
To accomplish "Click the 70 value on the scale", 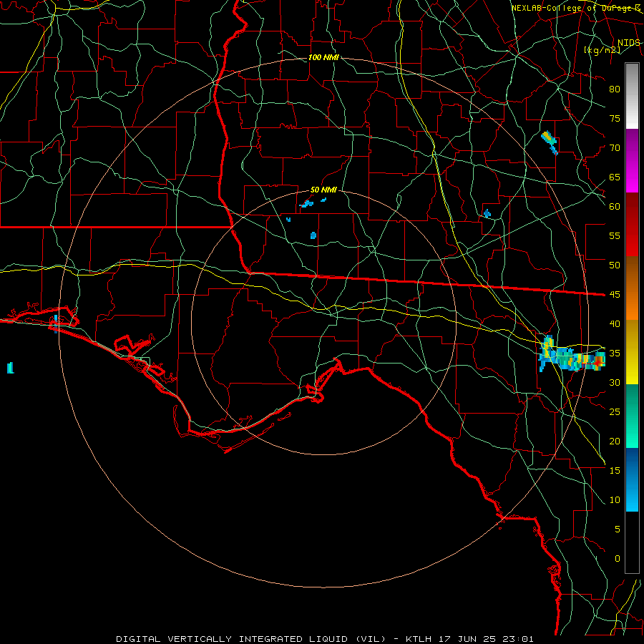I will 615,148.
